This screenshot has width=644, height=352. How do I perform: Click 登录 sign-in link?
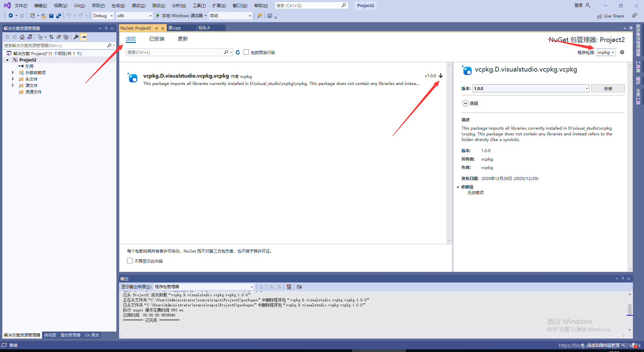(579, 5)
